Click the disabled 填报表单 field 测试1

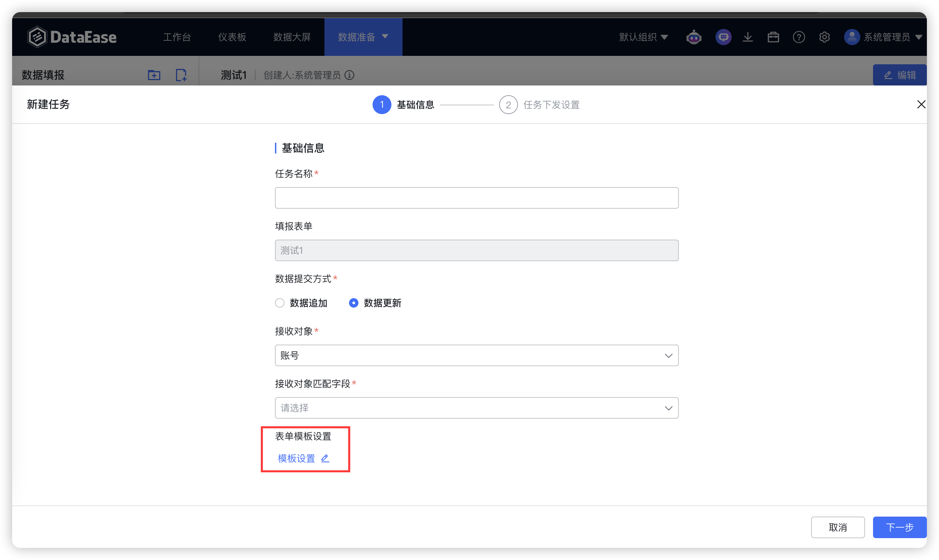tap(477, 250)
